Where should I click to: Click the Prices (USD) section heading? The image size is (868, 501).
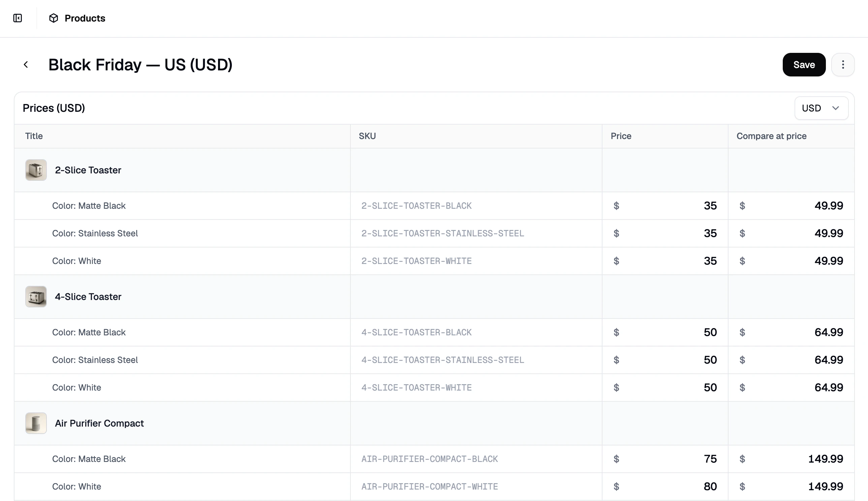54,108
